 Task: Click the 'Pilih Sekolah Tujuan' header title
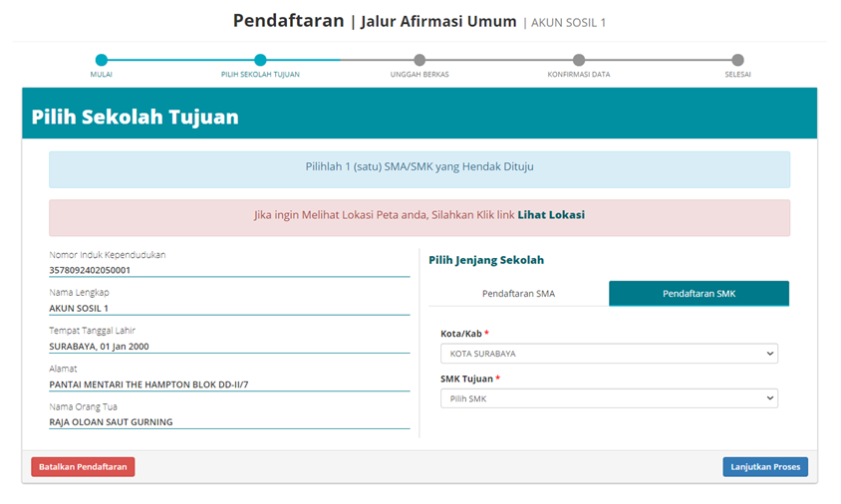pos(136,117)
